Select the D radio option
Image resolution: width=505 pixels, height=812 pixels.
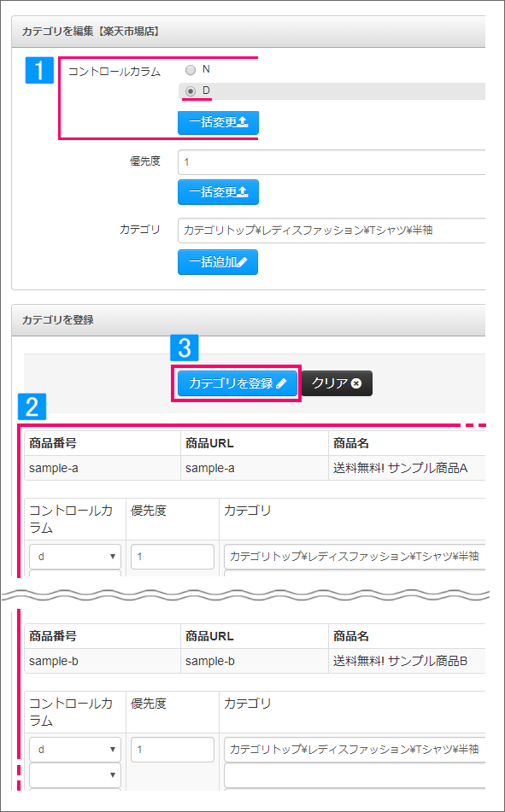tap(191, 91)
